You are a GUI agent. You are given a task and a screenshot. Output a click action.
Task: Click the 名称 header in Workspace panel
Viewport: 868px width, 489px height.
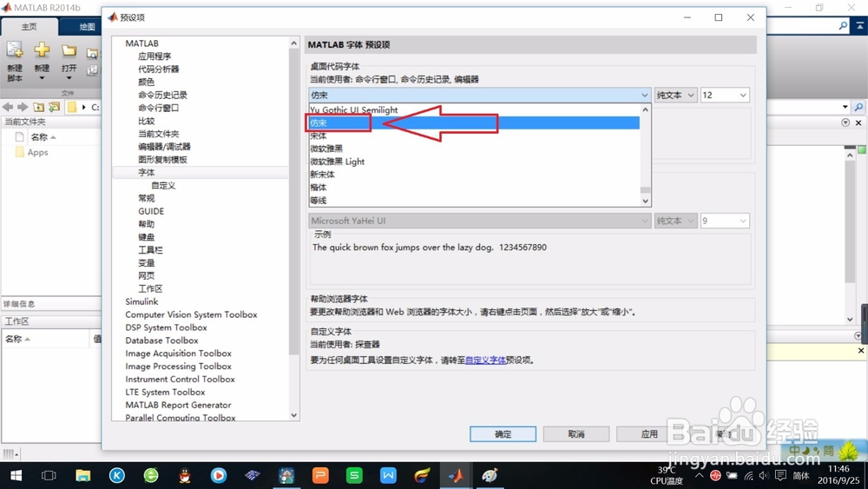17,339
